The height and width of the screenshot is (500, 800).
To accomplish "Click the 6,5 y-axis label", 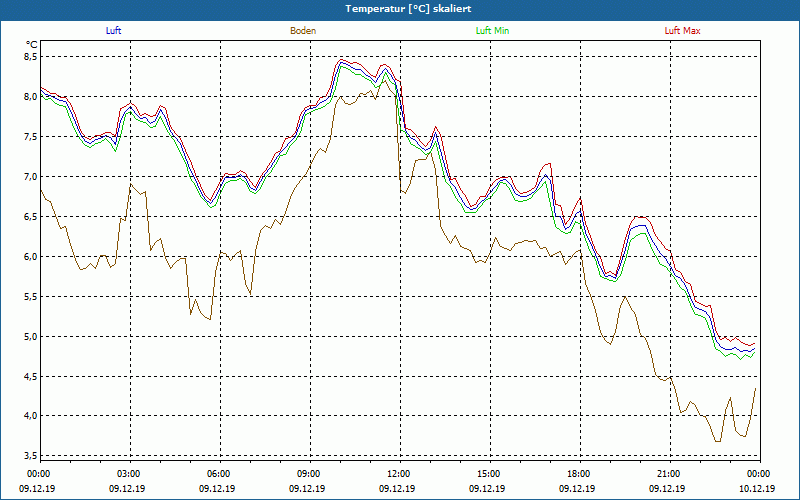I will (x=31, y=216).
